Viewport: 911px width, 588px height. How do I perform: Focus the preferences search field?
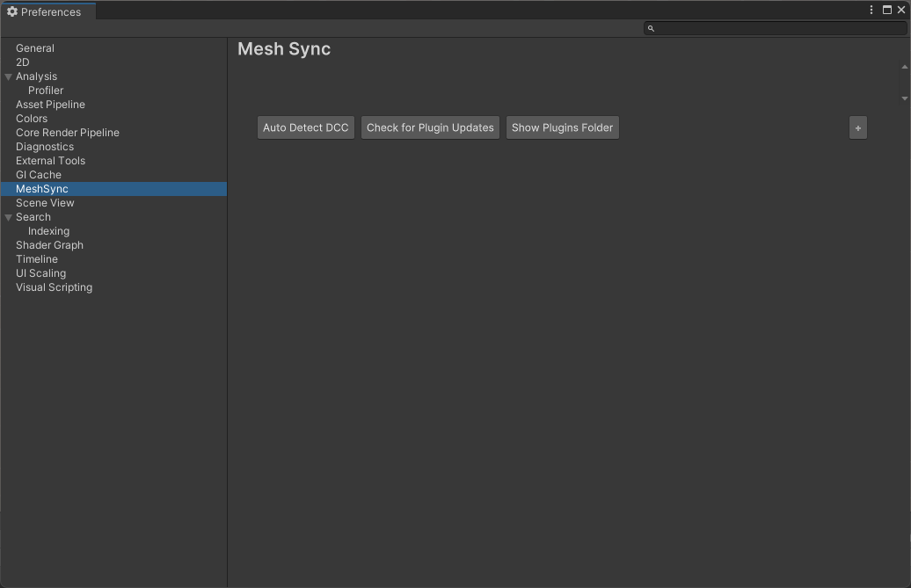pos(775,28)
